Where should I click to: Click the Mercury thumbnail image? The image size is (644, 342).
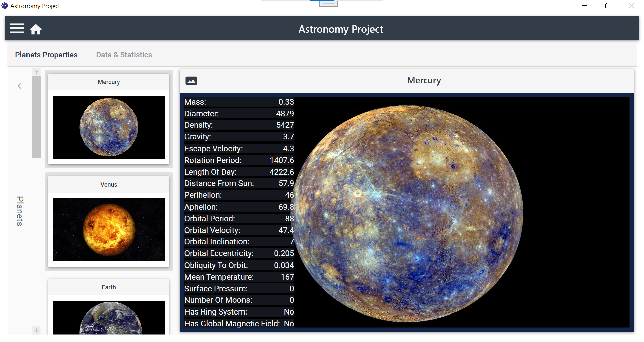pyautogui.click(x=108, y=127)
